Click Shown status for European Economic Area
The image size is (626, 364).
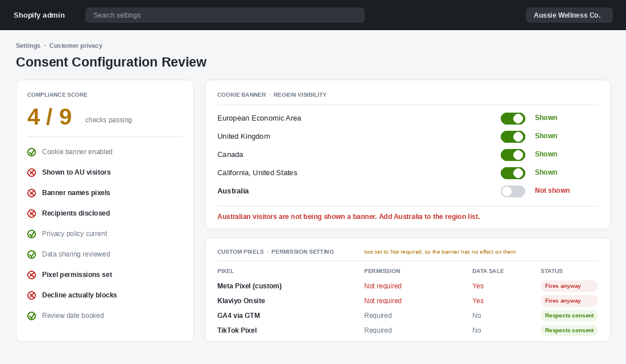(x=546, y=118)
